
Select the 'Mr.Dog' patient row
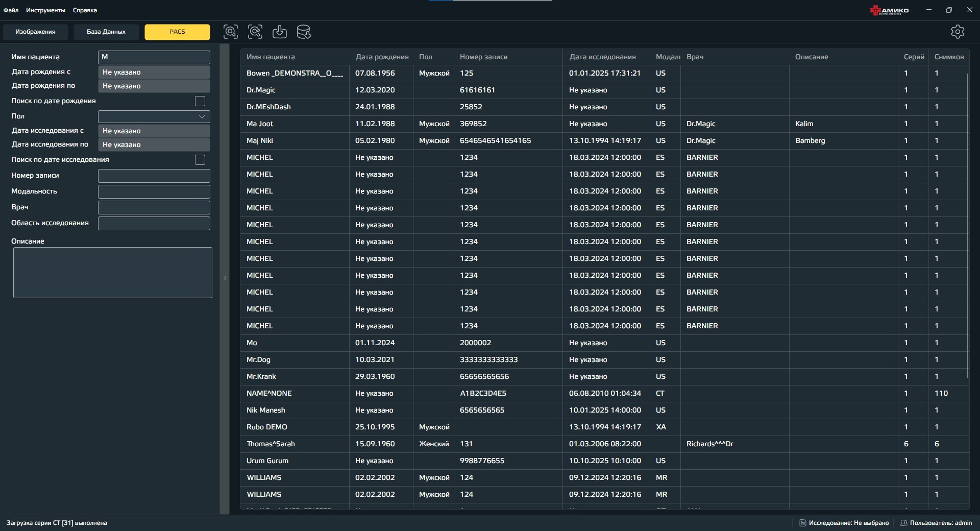604,359
